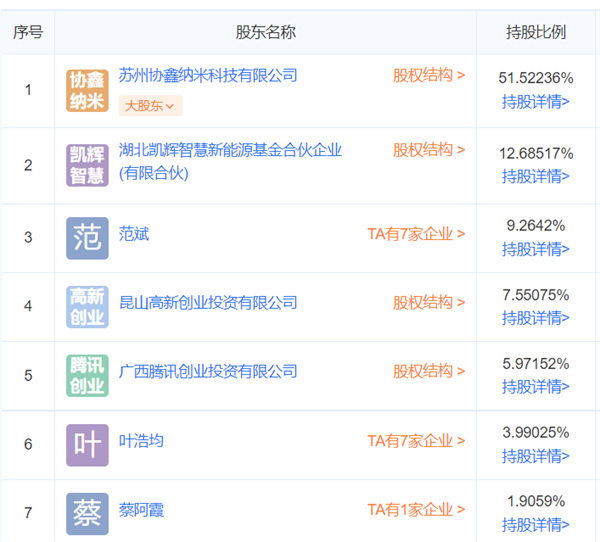600x542 pixels.
Task: Open shareholder 范斌 profile link
Action: coord(134,234)
